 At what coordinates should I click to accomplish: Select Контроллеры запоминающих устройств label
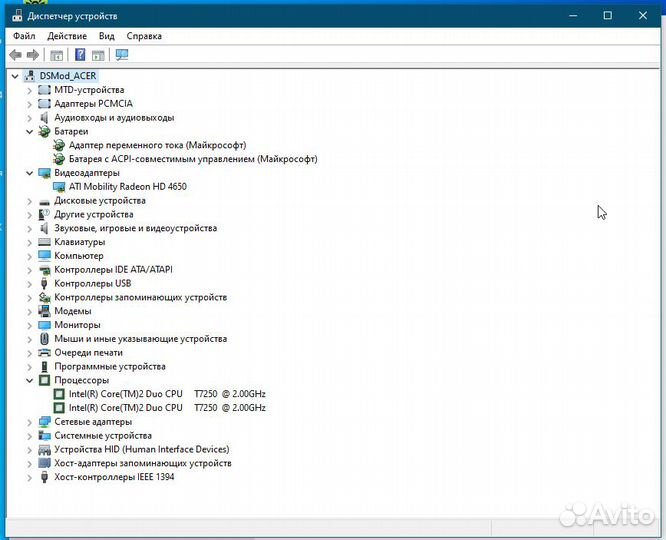click(141, 297)
